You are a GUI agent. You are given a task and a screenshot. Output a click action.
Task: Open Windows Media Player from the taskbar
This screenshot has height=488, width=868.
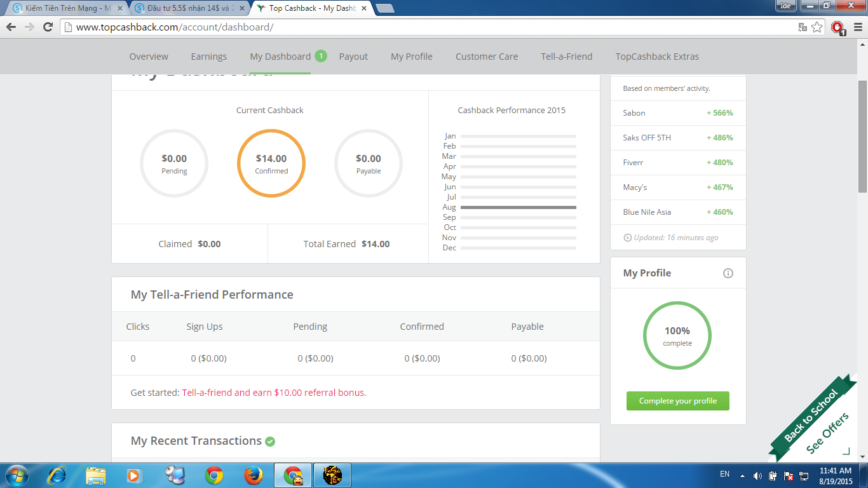coord(134,475)
